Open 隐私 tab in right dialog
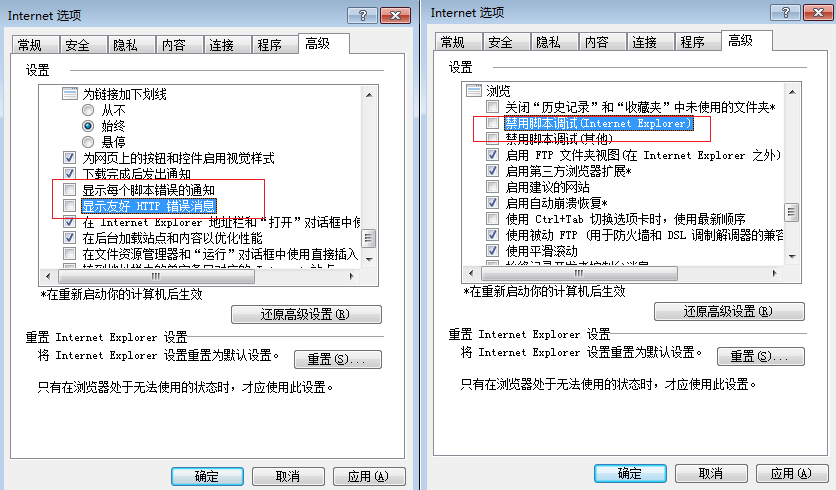836x490 pixels. (x=554, y=42)
